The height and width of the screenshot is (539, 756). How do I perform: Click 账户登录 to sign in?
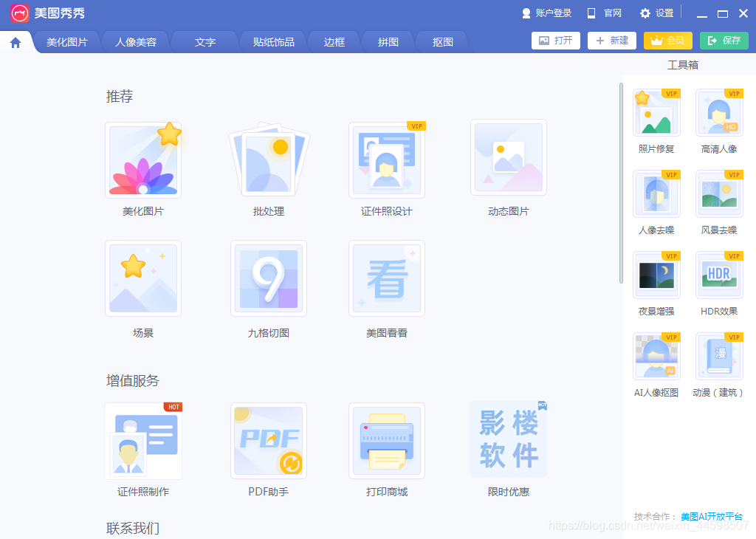547,13
